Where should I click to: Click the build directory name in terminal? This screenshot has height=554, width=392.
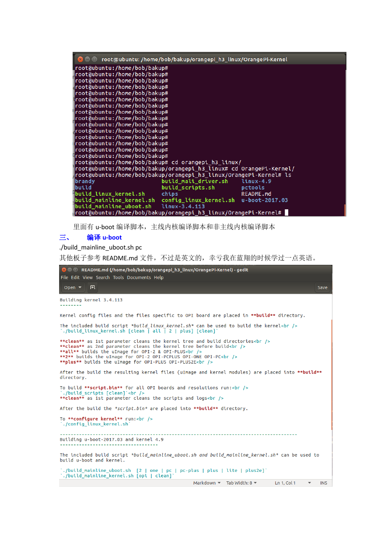coord(83,188)
